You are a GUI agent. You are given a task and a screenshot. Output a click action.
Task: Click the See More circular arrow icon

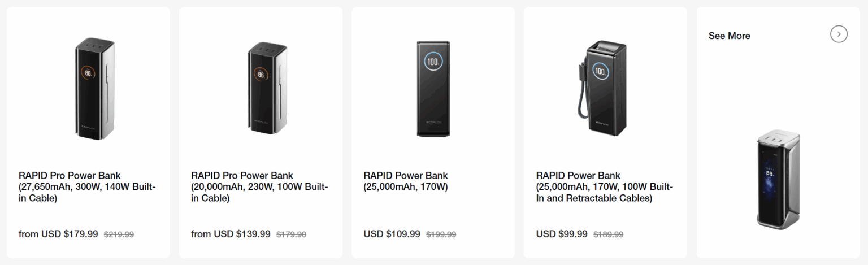click(839, 34)
